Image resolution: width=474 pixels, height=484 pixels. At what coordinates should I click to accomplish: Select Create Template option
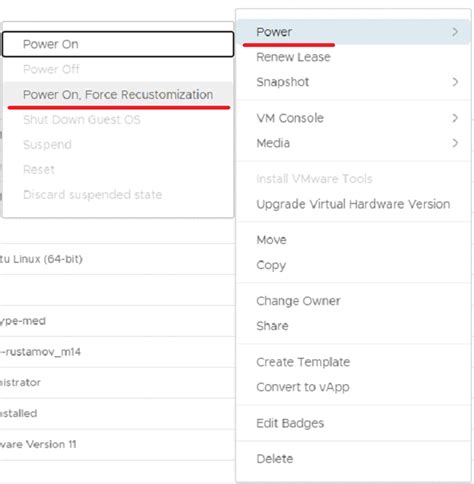pyautogui.click(x=353, y=362)
